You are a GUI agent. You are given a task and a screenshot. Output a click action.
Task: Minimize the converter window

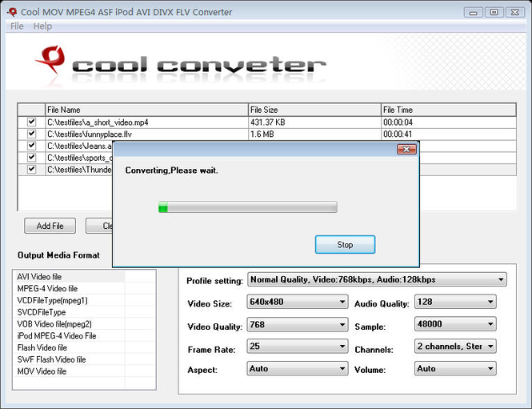pyautogui.click(x=474, y=13)
